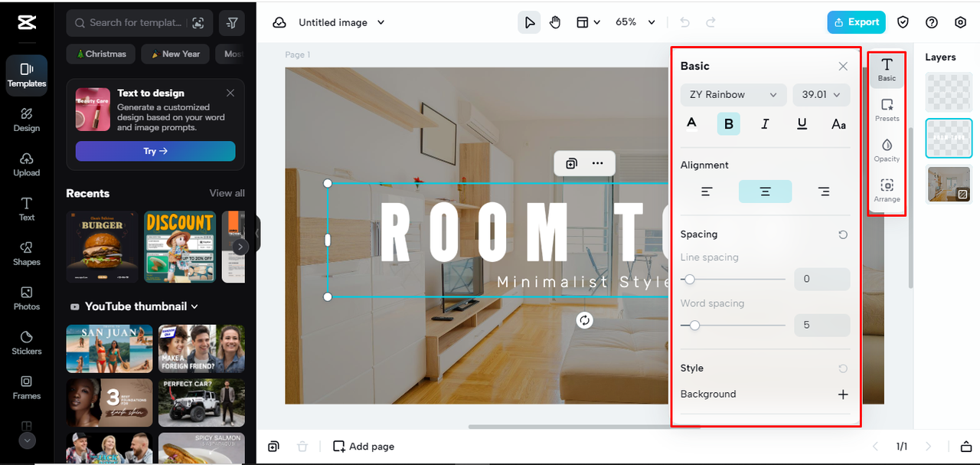Reset the Style settings
This screenshot has height=465, width=980.
843,368
